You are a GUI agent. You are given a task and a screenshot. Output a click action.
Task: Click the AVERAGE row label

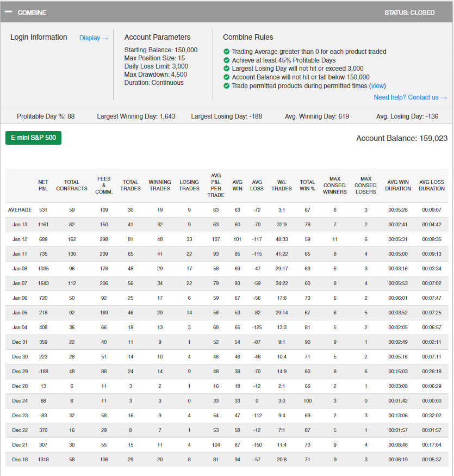pyautogui.click(x=20, y=209)
